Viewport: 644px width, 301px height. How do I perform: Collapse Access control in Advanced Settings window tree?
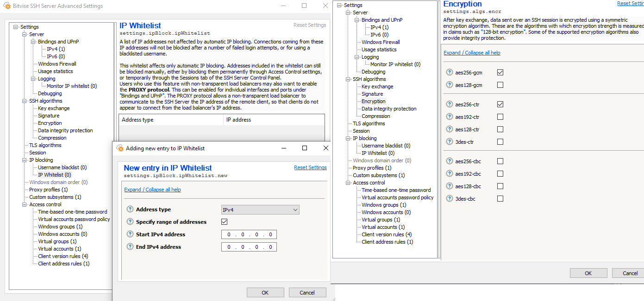coord(25,204)
